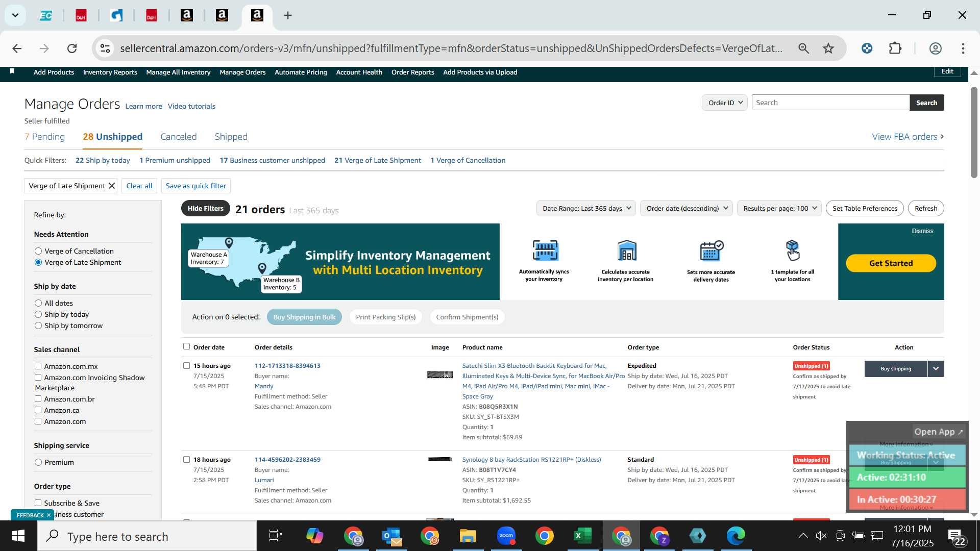The width and height of the screenshot is (980, 551).
Task: Show hidden system tray icons
Action: 803,536
